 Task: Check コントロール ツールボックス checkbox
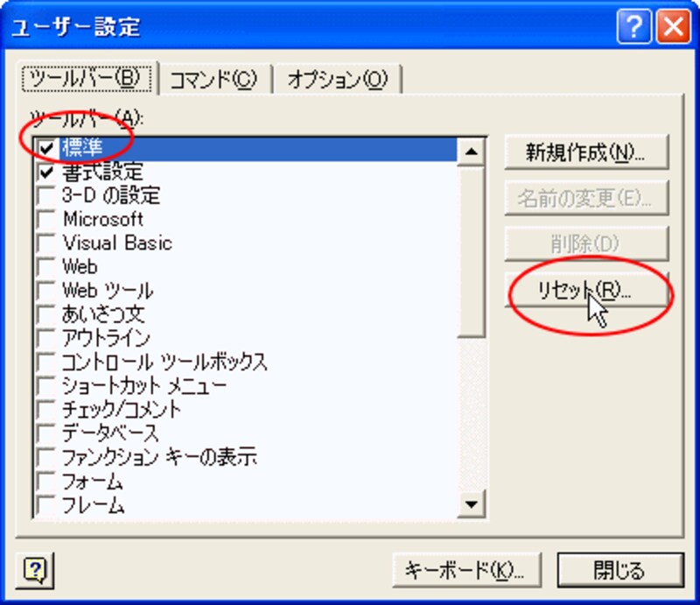46,362
